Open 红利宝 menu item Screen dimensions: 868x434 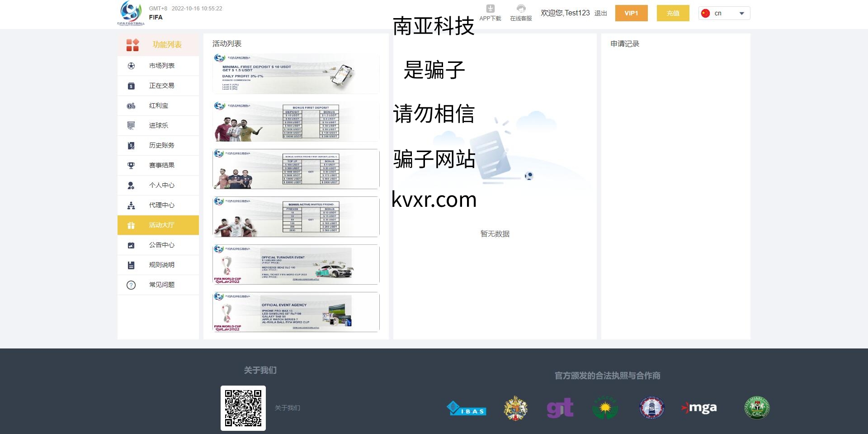[x=158, y=105]
